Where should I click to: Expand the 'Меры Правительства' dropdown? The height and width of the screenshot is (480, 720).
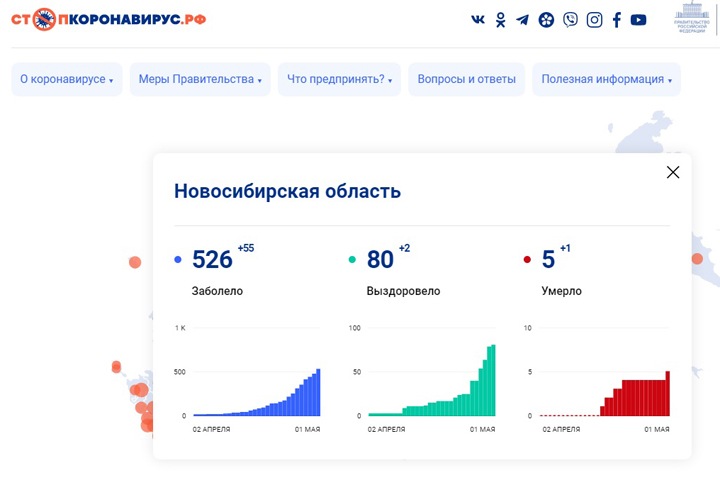click(x=200, y=80)
